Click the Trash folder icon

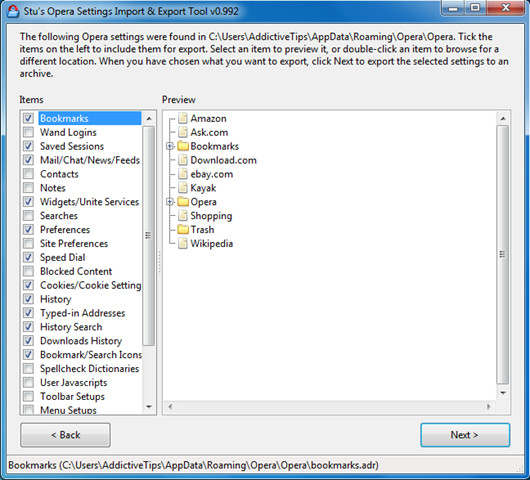coord(183,230)
